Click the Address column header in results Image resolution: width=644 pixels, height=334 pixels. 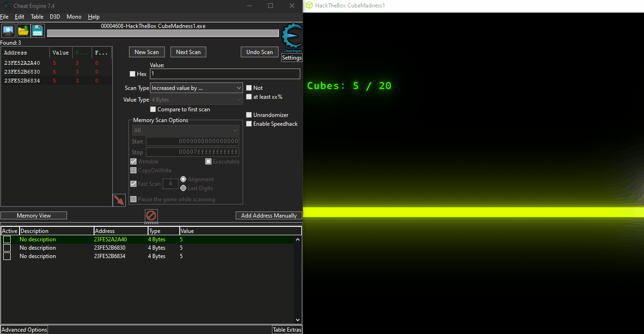pyautogui.click(x=25, y=53)
